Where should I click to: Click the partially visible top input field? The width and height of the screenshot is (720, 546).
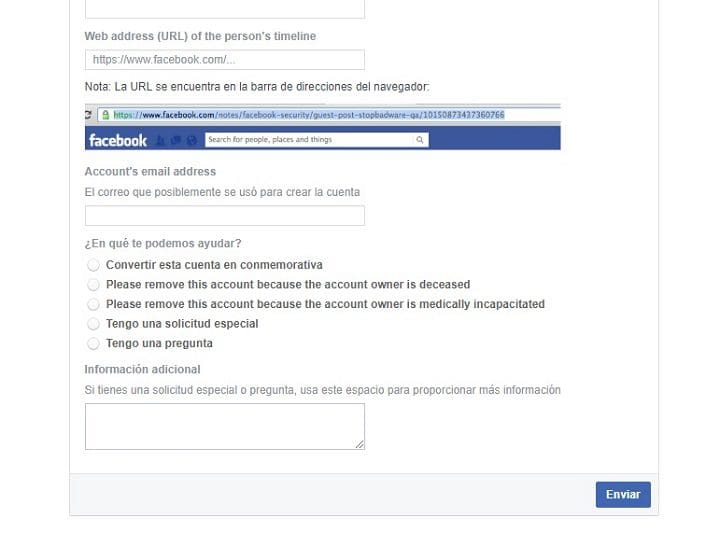click(x=225, y=9)
